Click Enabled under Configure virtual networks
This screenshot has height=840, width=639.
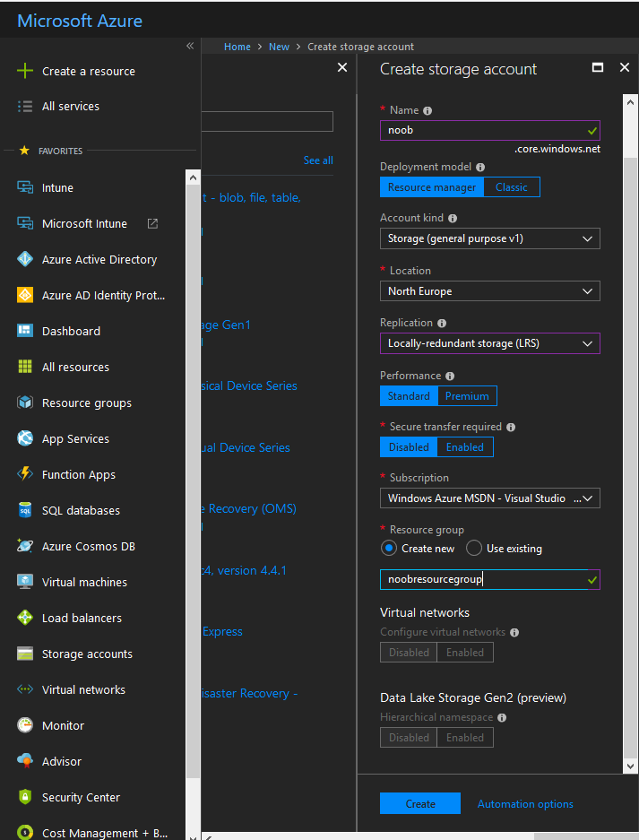[465, 653]
